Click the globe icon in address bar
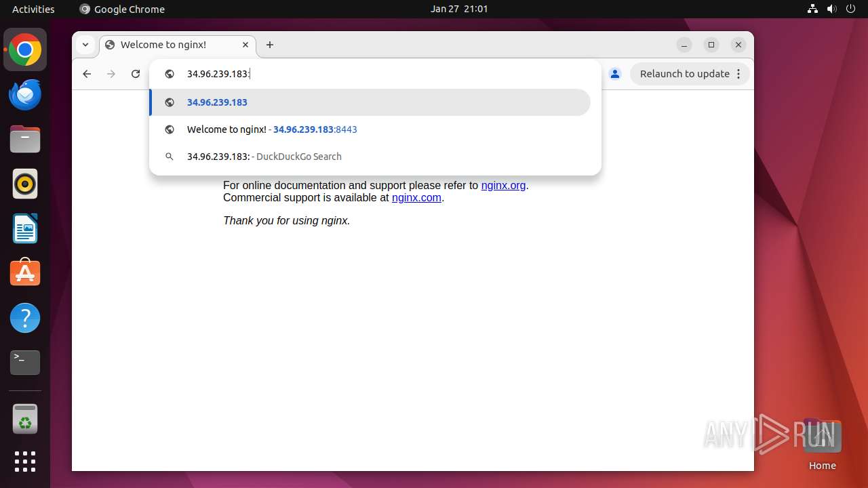Image resolution: width=868 pixels, height=488 pixels. 170,74
